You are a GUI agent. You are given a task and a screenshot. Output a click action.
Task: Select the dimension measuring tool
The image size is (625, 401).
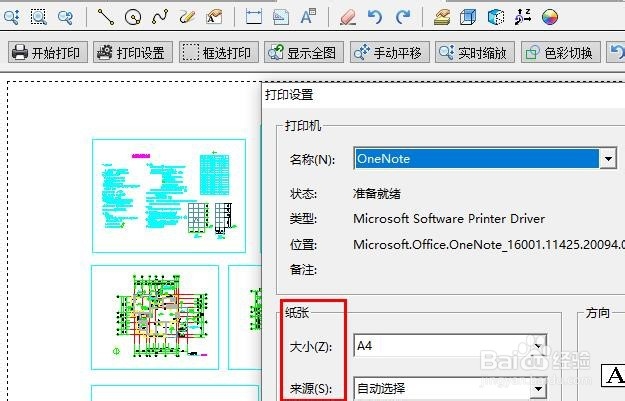254,17
